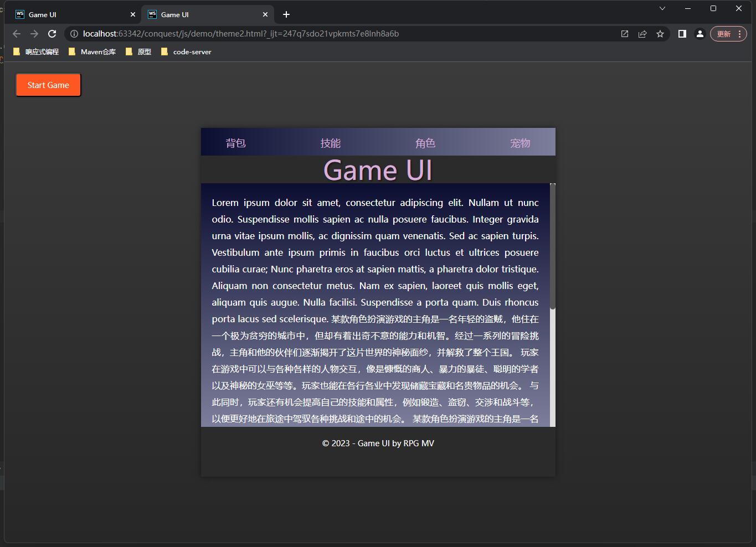The image size is (756, 547).
Task: Open the code-server bookmark folder
Action: tap(186, 51)
